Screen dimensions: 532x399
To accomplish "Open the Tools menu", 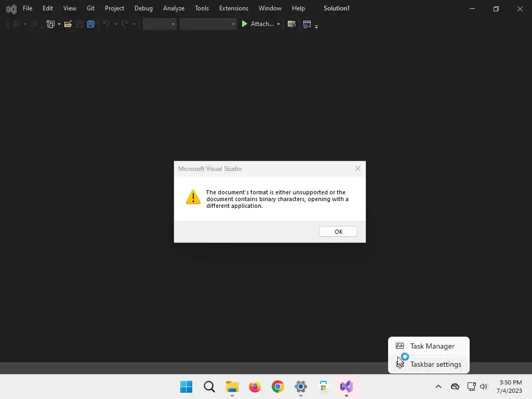I will [x=202, y=8].
